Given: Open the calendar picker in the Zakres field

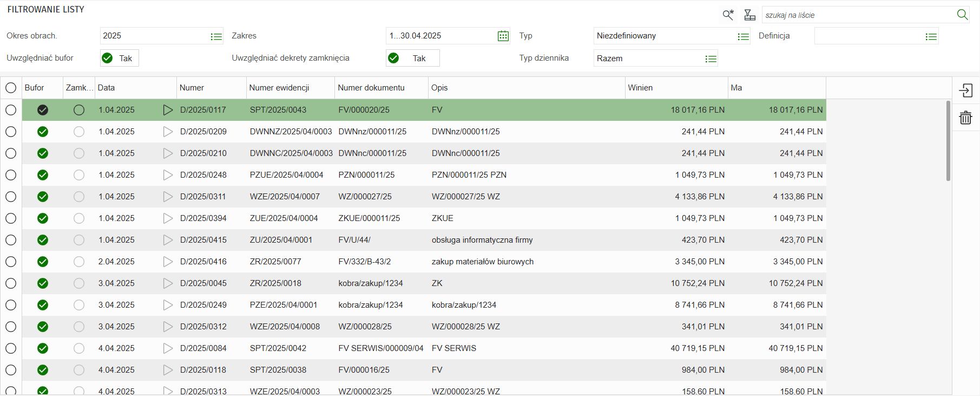Looking at the screenshot, I should [x=503, y=36].
